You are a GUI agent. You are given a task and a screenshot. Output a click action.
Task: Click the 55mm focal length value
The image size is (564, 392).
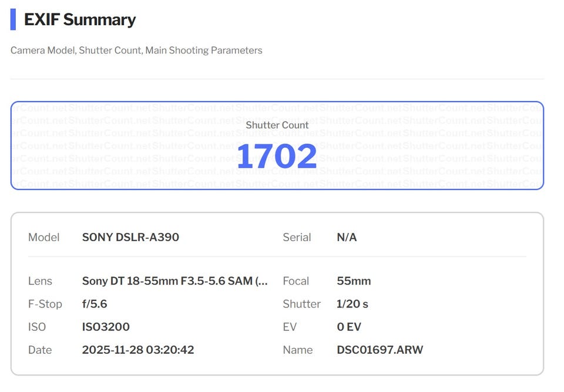354,281
